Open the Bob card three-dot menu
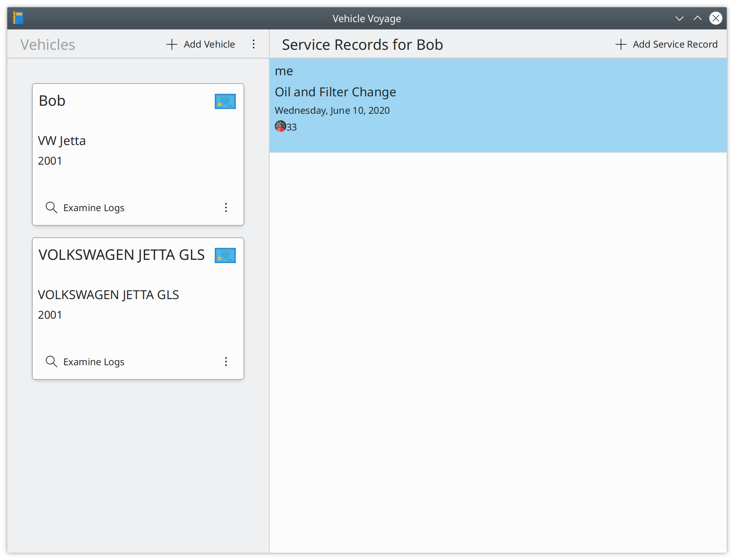 (x=226, y=208)
